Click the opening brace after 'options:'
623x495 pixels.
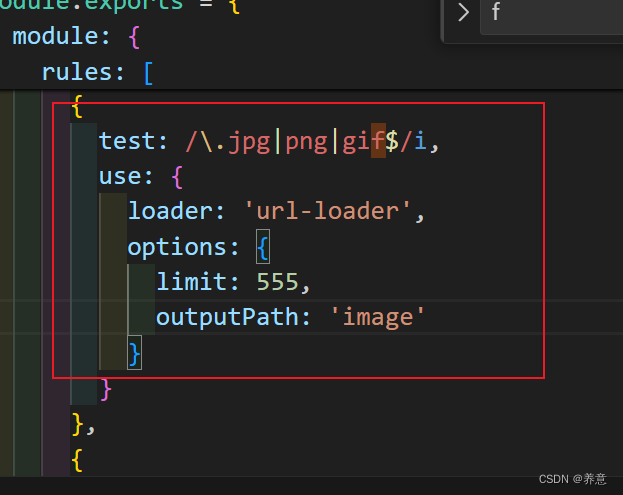(x=263, y=247)
